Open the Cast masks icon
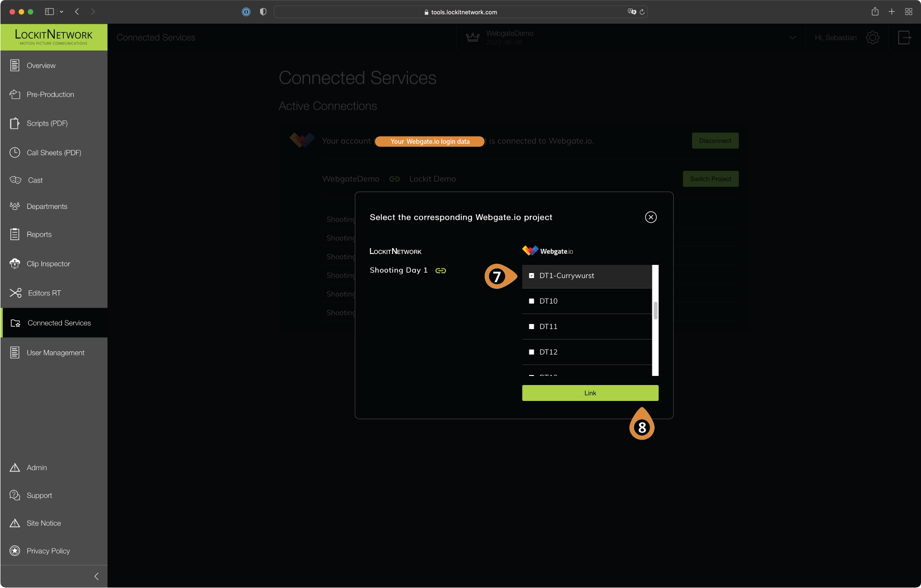This screenshot has width=921, height=588. click(15, 180)
